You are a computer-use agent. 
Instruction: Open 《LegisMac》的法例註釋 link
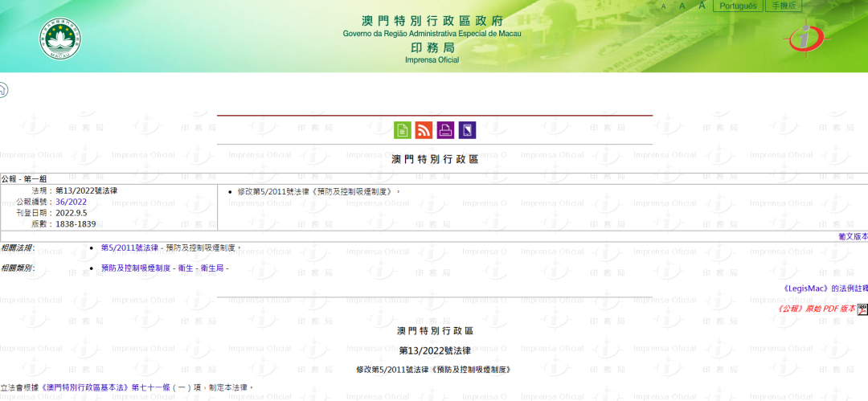tap(826, 288)
